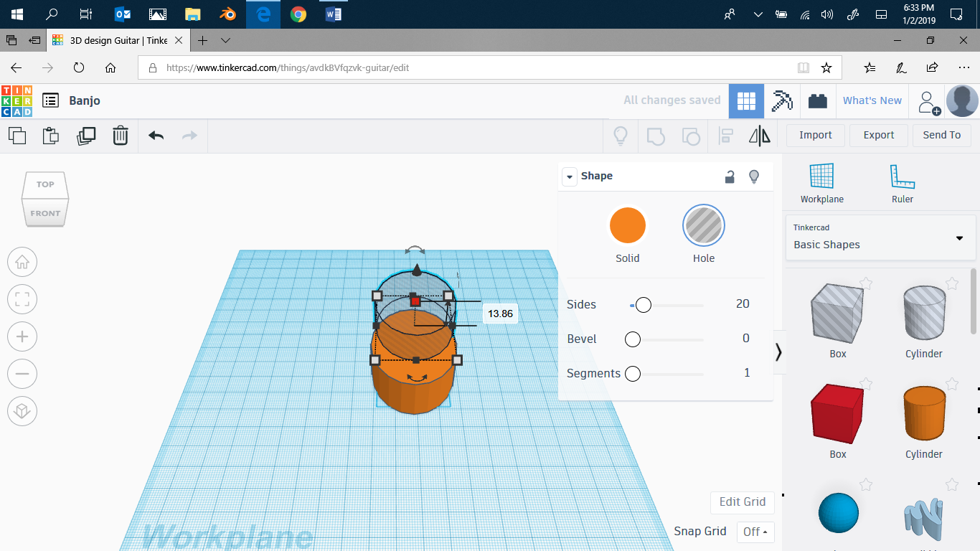
Task: Open the Bricks mode icon
Action: click(x=817, y=101)
